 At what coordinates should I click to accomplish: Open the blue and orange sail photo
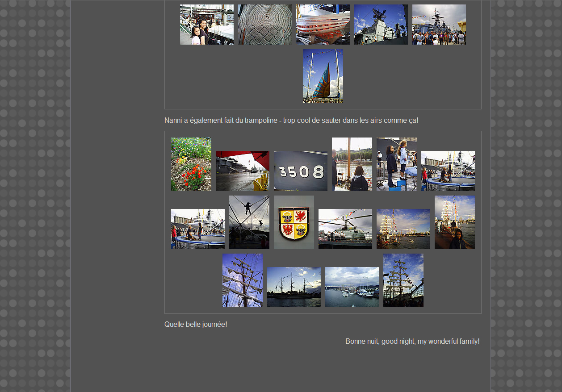(x=323, y=76)
